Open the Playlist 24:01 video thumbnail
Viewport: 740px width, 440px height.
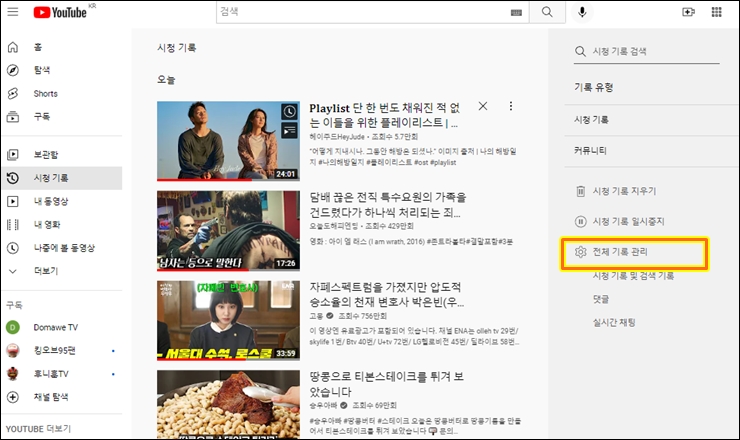(228, 141)
